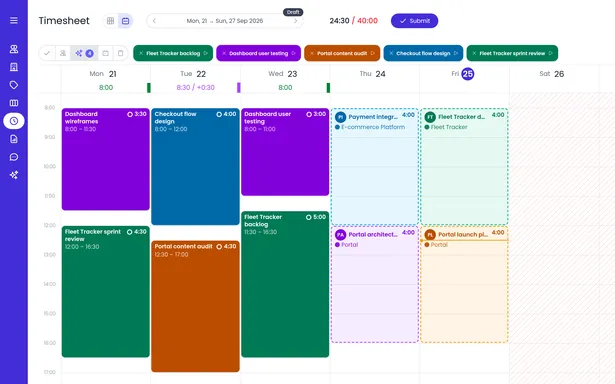
Task: Toggle the AI suggestions filter with badge 4
Action: coord(84,53)
